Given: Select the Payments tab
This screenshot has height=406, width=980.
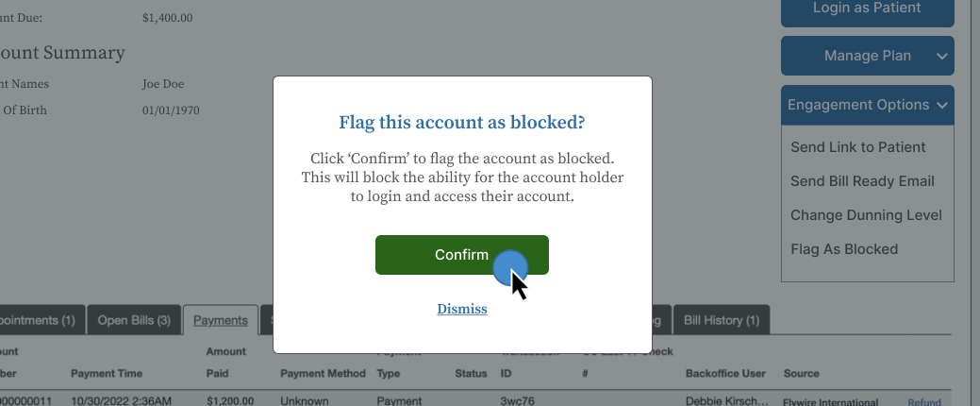Looking at the screenshot, I should 221,320.
